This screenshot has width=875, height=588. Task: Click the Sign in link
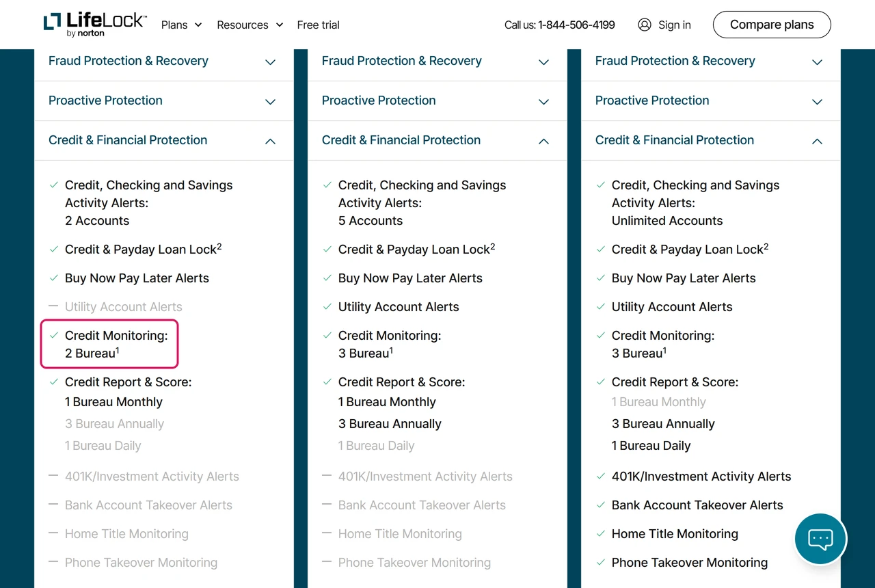[674, 25]
